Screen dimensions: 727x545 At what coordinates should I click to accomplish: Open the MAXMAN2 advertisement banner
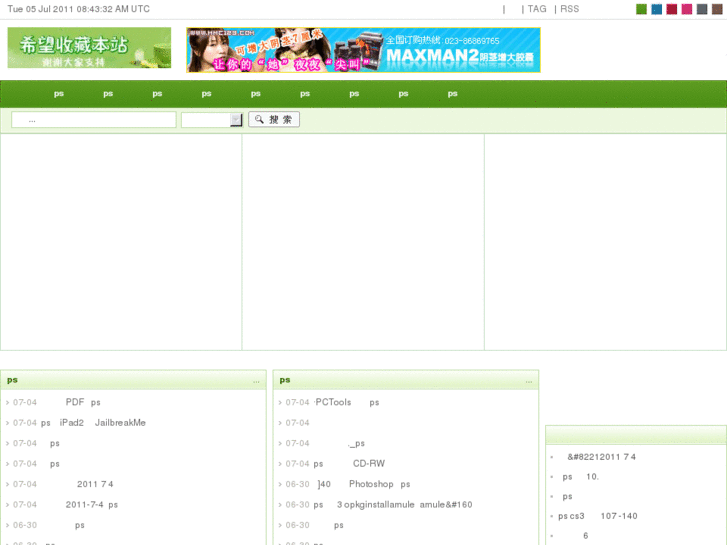[364, 50]
